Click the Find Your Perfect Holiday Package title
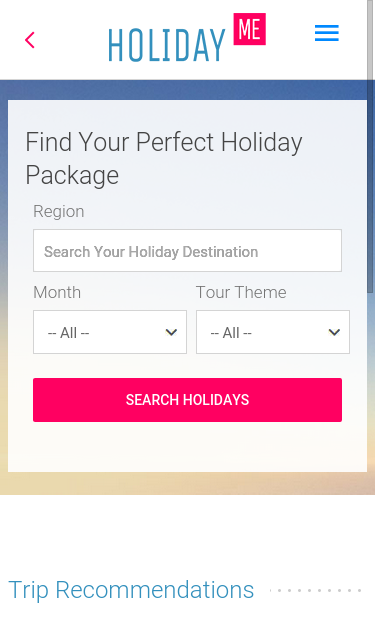The width and height of the screenshot is (375, 627). 164,158
